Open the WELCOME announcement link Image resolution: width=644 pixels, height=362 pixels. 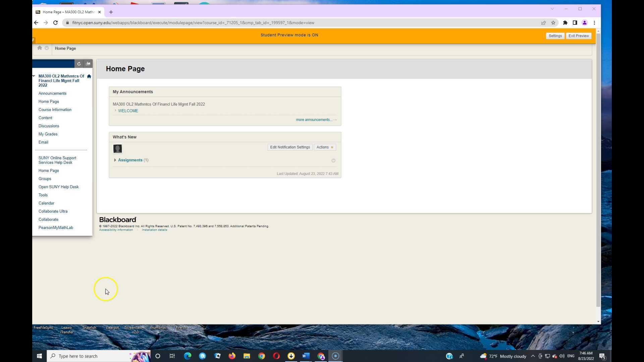point(128,111)
